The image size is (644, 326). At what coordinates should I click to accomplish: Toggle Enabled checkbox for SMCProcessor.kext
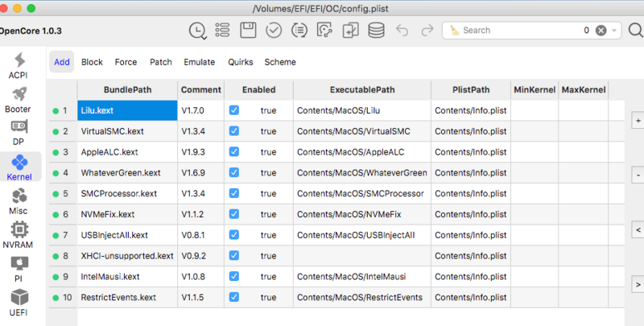(234, 193)
